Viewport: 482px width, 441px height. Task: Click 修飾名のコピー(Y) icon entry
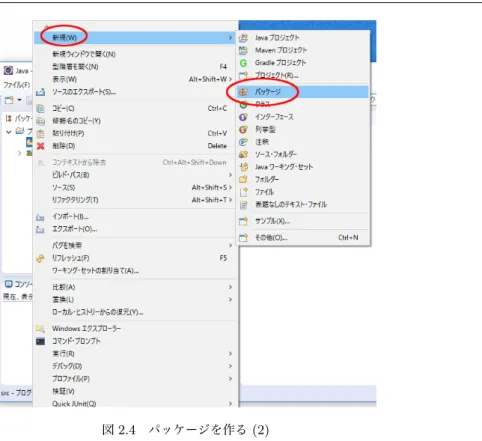pyautogui.click(x=40, y=121)
